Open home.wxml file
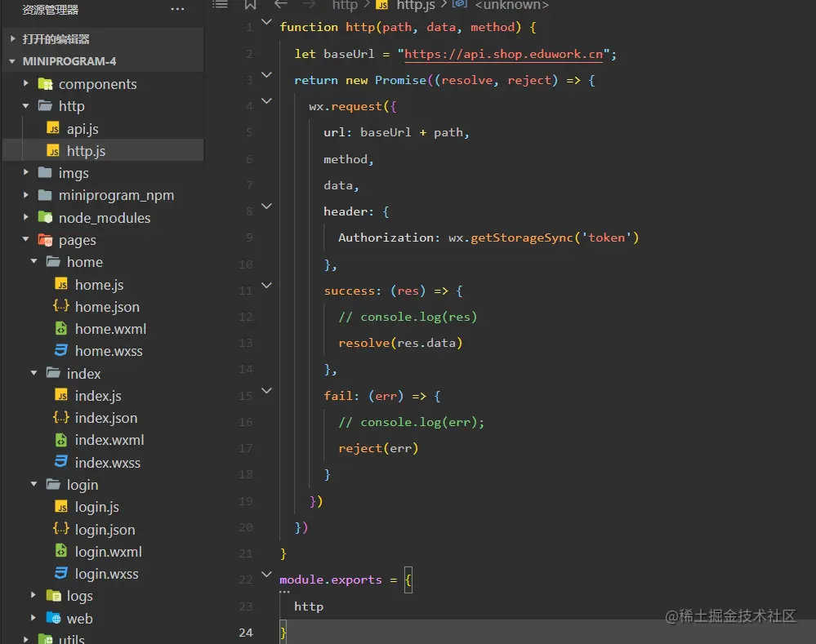816x644 pixels. tap(110, 329)
